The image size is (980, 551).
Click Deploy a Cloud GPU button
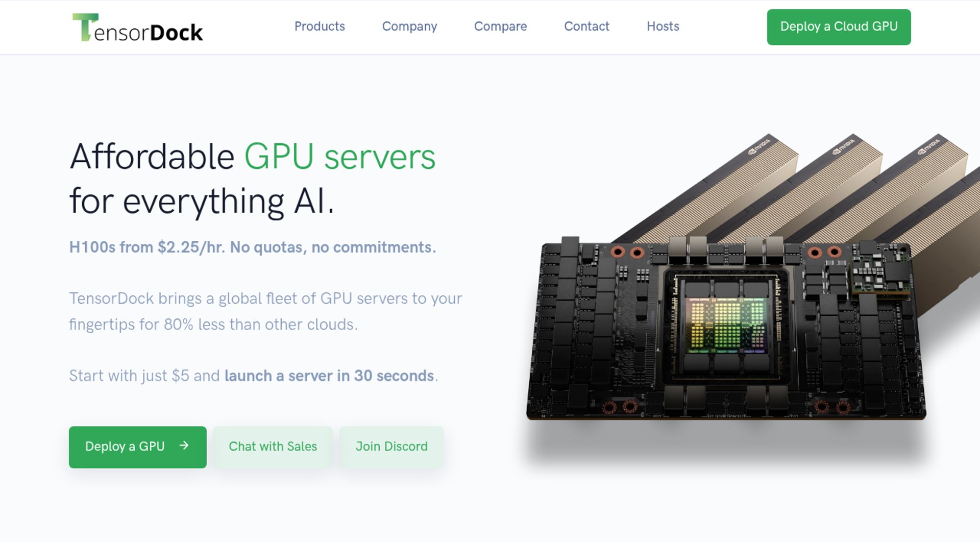[x=839, y=27]
